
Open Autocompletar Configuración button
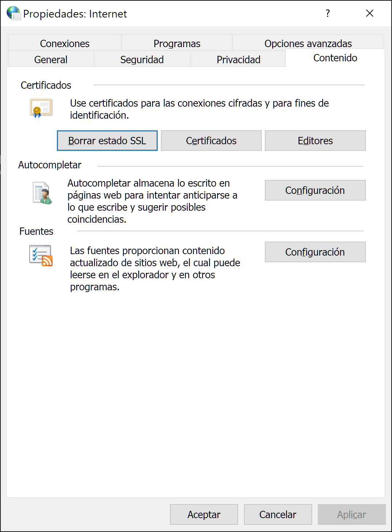(x=315, y=190)
